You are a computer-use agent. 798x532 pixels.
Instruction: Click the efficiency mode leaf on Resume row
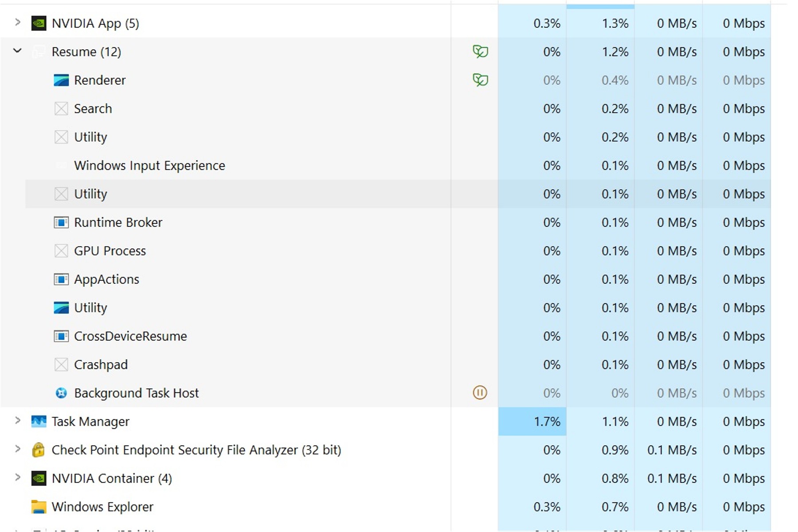tap(480, 51)
